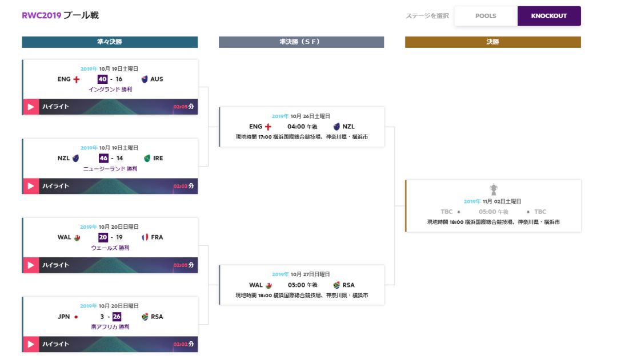Click the France flag icon
617x364 pixels.
tap(145, 237)
